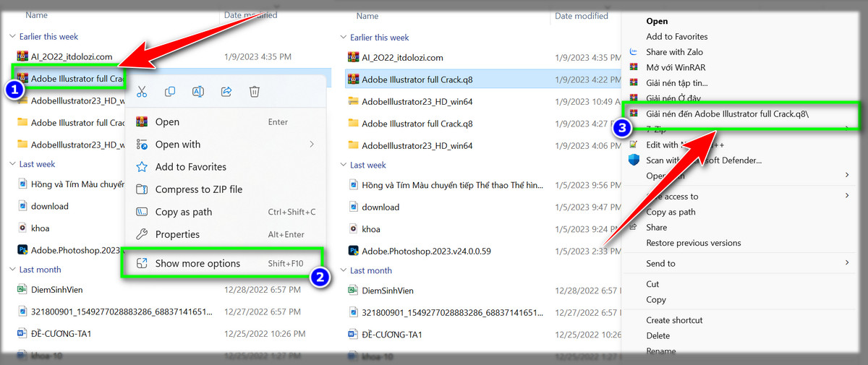Select the Hồng và Tím Màu chuyển tiếp Thể thao file in the right window
Viewport: 868px width, 365px height.
click(x=452, y=185)
